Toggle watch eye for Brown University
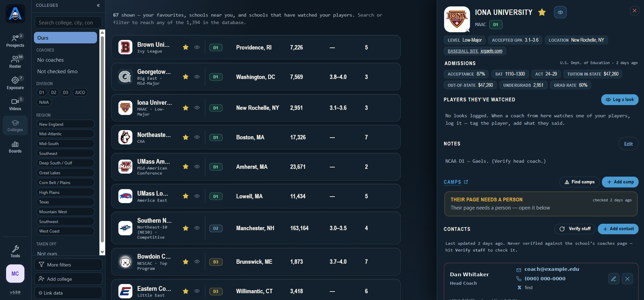This screenshot has width=644, height=300. pos(197,47)
